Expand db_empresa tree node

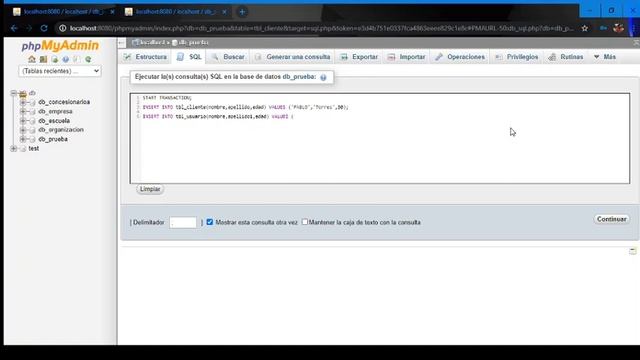click(23, 111)
